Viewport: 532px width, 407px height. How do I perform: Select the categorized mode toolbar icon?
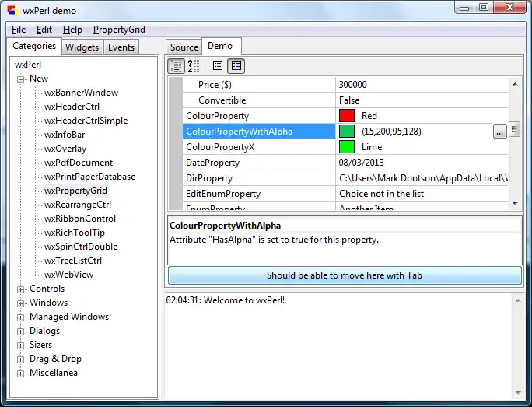click(176, 66)
